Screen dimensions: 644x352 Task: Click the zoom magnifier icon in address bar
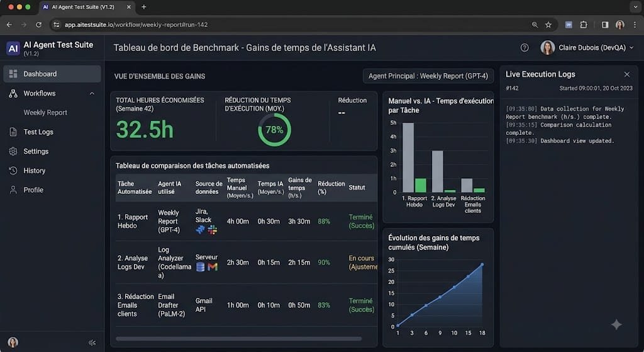[535, 25]
